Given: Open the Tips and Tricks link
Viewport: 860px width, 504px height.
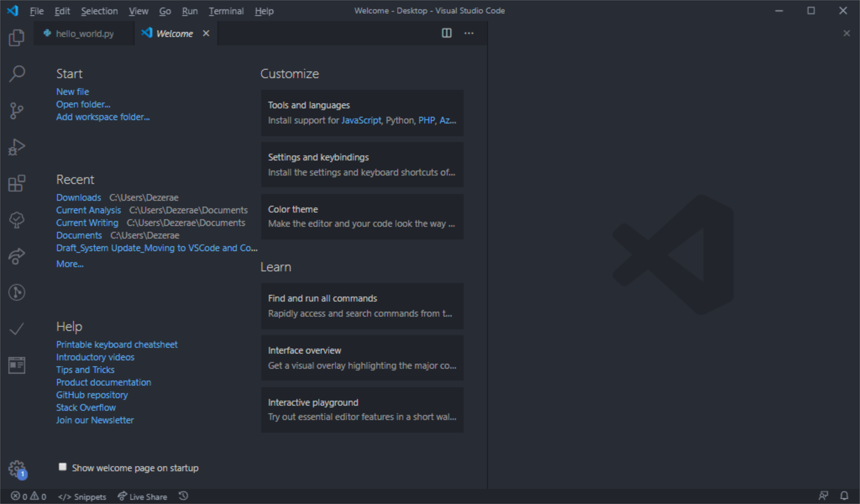Looking at the screenshot, I should tap(85, 370).
